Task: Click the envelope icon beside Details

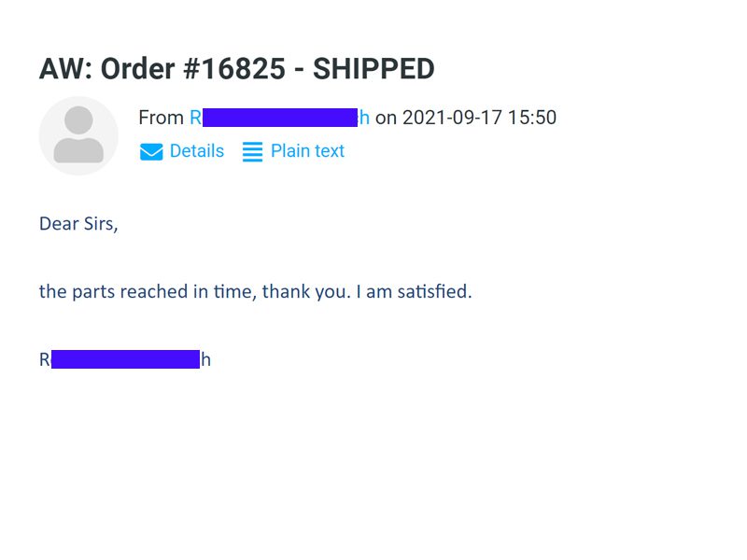Action: [x=151, y=152]
